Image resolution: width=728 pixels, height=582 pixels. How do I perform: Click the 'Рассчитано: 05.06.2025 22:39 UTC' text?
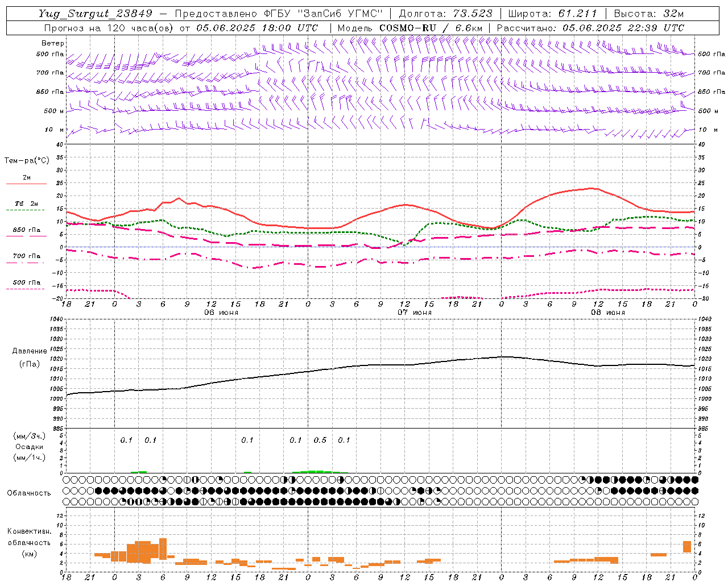tap(590, 28)
